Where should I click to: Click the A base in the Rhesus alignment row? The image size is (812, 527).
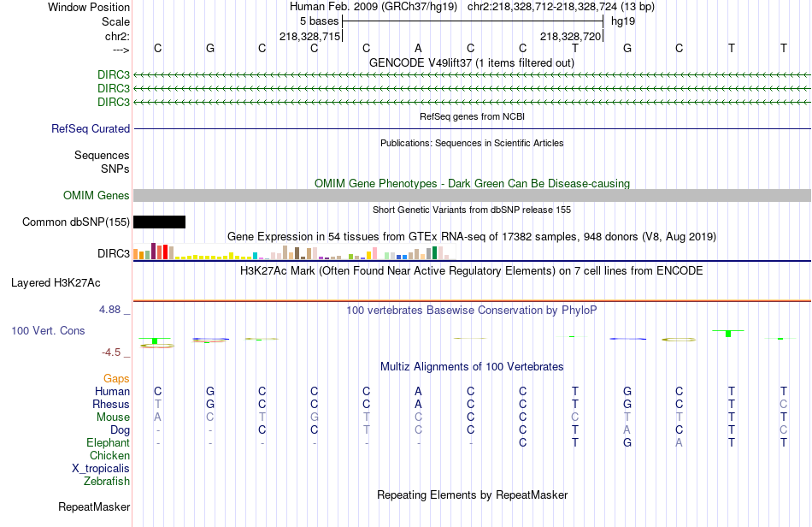pos(419,404)
